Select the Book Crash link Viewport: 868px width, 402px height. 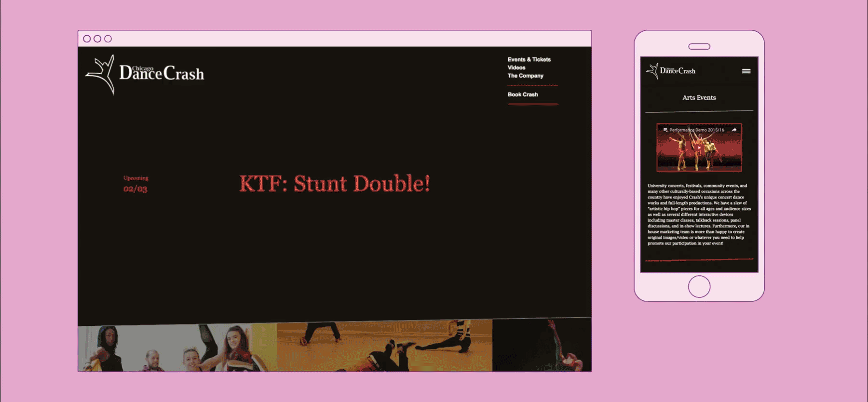(523, 94)
